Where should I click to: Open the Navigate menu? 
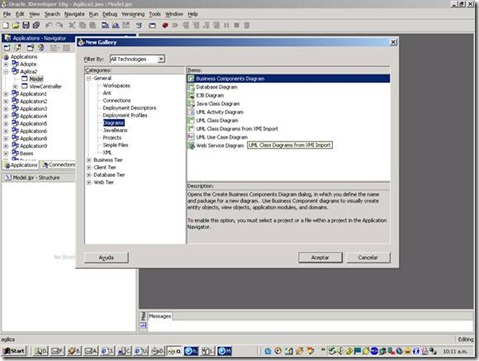(74, 14)
